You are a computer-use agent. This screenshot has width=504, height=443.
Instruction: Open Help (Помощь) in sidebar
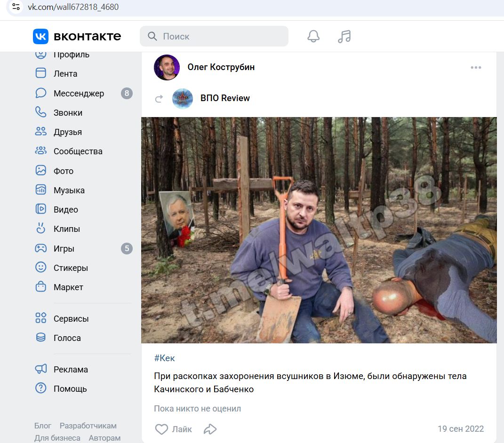coord(70,389)
